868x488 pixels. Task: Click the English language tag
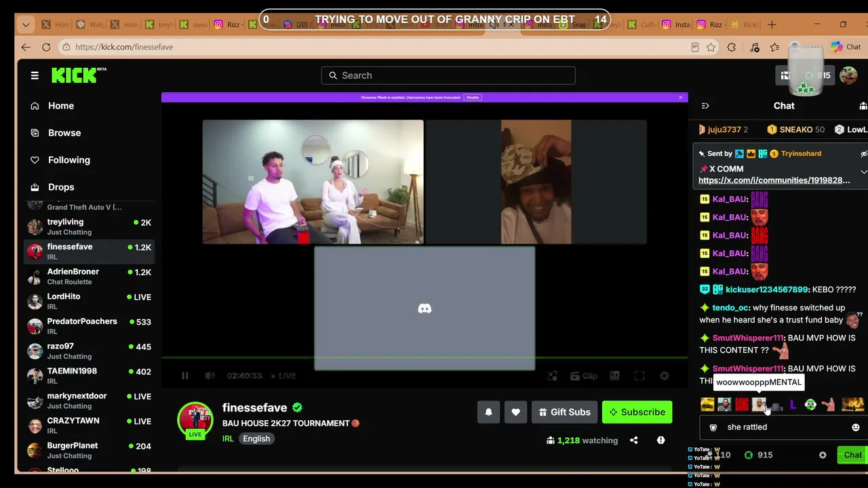click(x=256, y=439)
